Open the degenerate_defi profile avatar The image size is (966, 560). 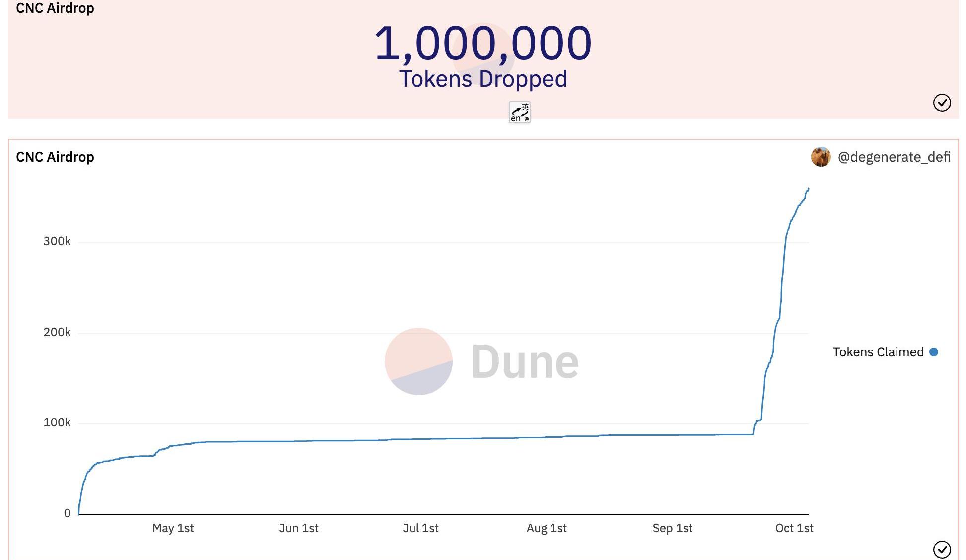[821, 157]
